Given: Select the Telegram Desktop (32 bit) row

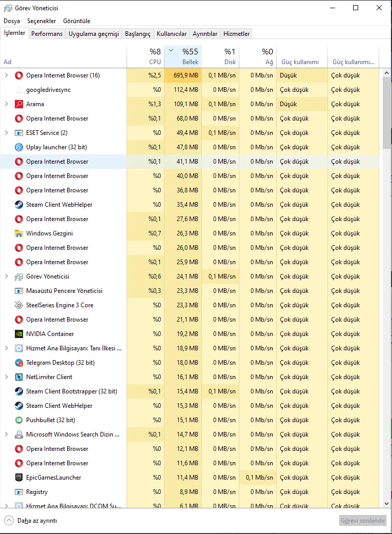Looking at the screenshot, I should click(x=190, y=363).
